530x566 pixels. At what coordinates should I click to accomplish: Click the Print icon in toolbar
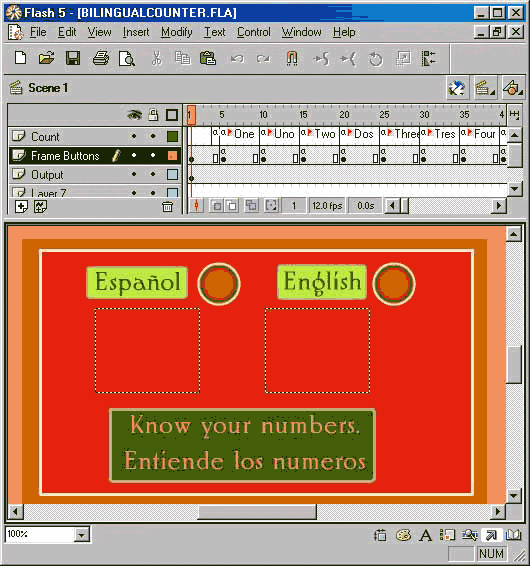(101, 58)
